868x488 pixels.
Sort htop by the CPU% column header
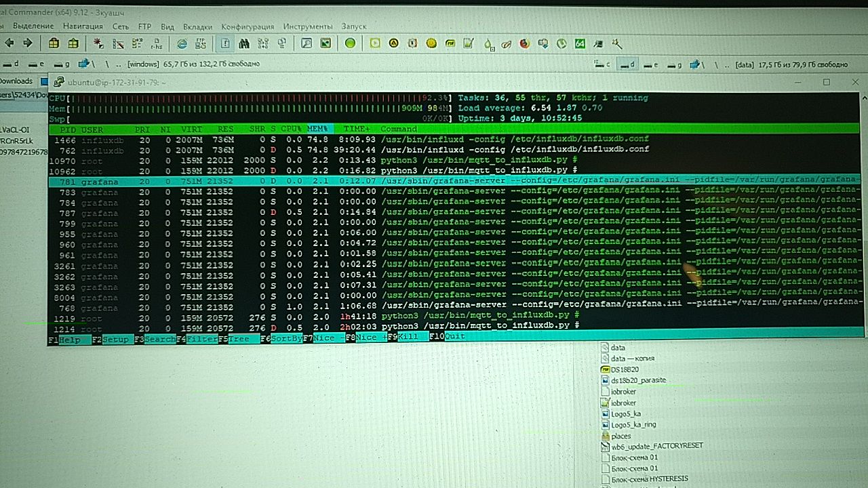[292, 129]
